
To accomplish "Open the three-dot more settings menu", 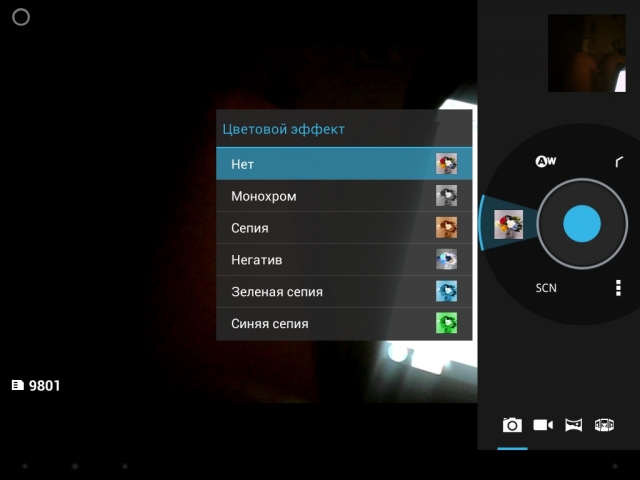I will [x=618, y=288].
